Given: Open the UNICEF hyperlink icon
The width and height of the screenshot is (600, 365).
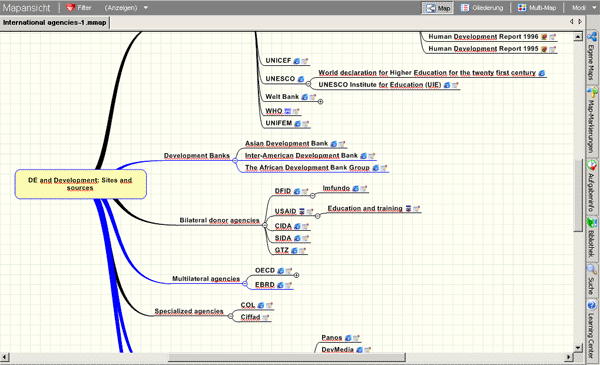Looking at the screenshot, I should pos(297,61).
